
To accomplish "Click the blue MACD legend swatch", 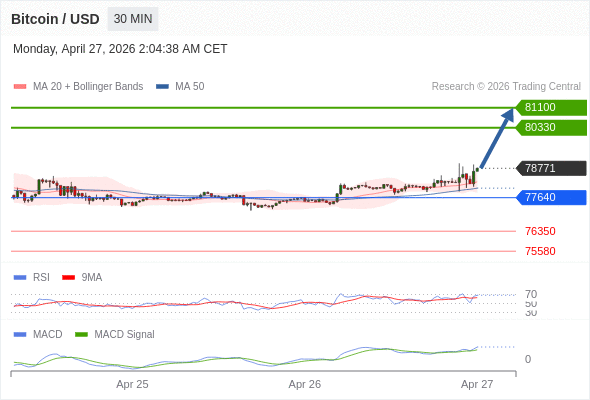I will 20,335.
